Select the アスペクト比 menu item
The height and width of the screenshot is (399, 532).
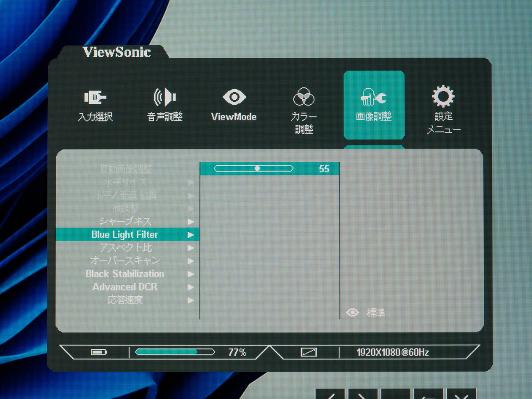[x=125, y=247]
